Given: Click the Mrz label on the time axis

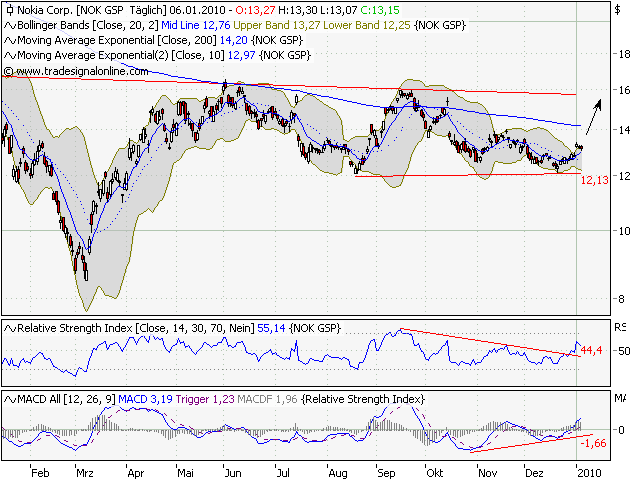Looking at the screenshot, I should click(85, 473).
